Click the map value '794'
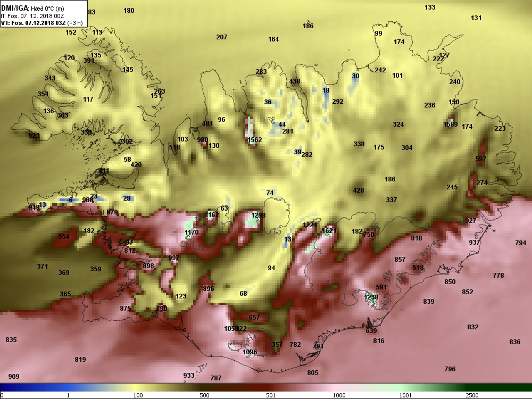 click(x=520, y=243)
